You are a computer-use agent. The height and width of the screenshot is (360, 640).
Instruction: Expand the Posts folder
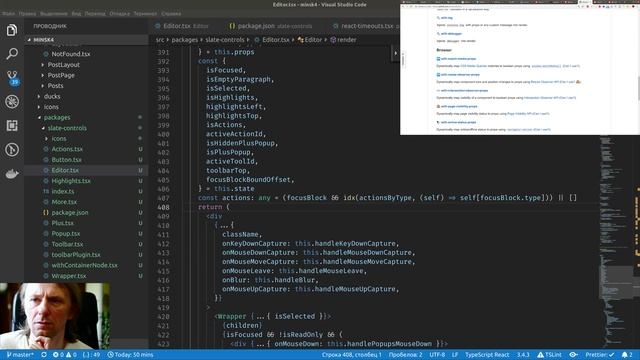pos(56,86)
